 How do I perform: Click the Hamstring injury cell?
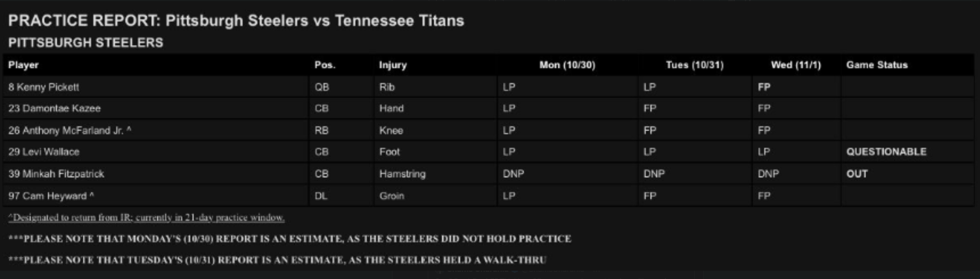(403, 174)
